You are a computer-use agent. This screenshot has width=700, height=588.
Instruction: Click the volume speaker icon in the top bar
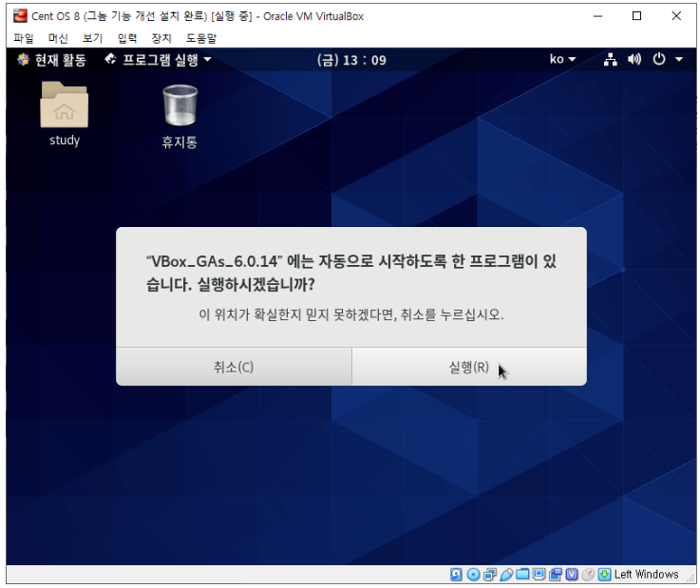(x=634, y=60)
